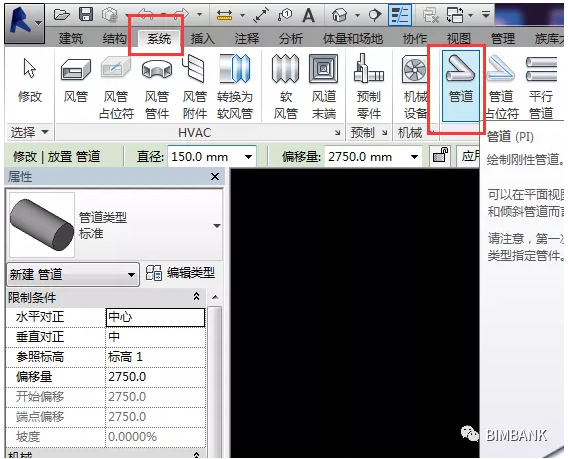Click the Sync with central icon

tap(110, 15)
